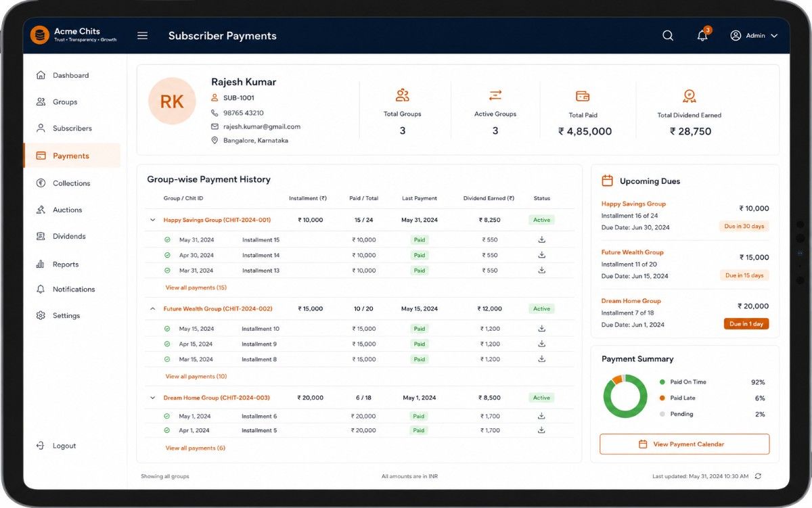Click View all payments (10) link
Image resolution: width=812 pixels, height=508 pixels.
coord(196,376)
